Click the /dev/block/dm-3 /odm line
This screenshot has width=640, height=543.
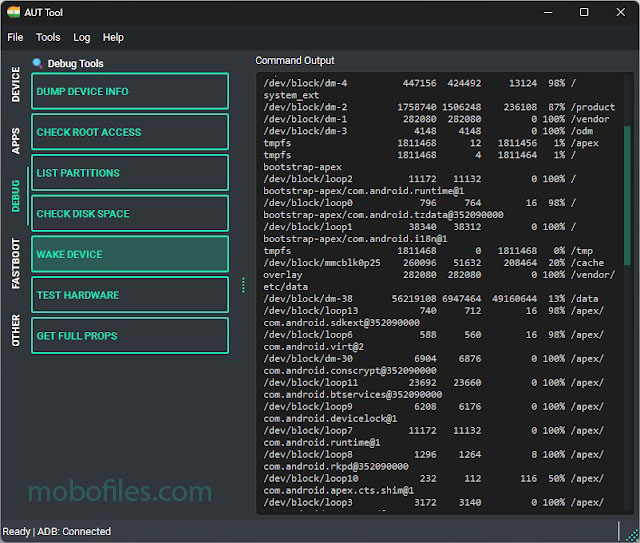click(x=428, y=131)
